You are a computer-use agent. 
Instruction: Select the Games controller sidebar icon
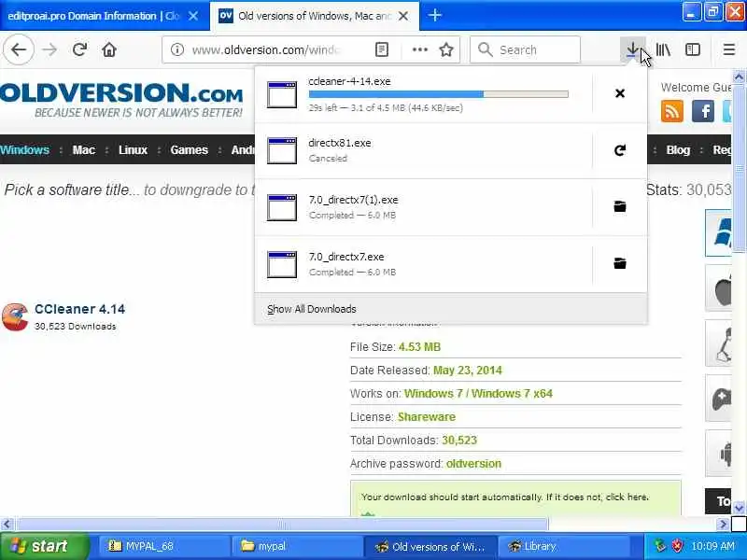[x=718, y=399]
